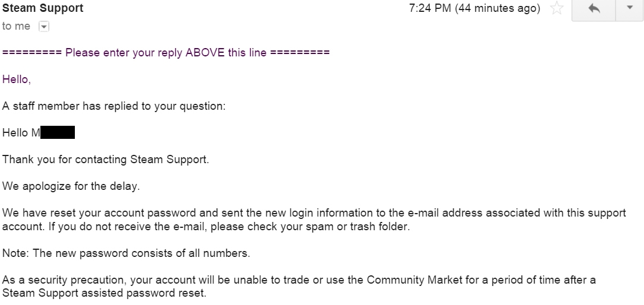Image resolution: width=644 pixels, height=305 pixels.
Task: Click the "to me" recipient text
Action: [16, 26]
